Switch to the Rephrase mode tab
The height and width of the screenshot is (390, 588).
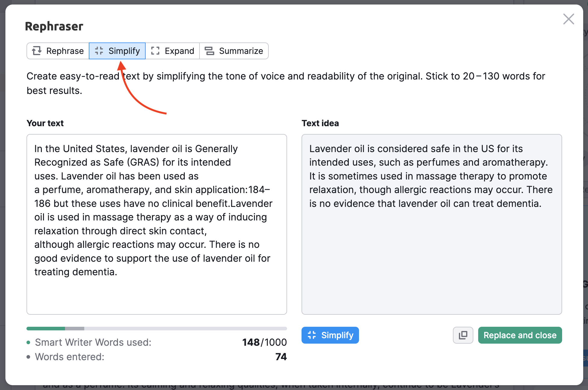click(x=58, y=51)
